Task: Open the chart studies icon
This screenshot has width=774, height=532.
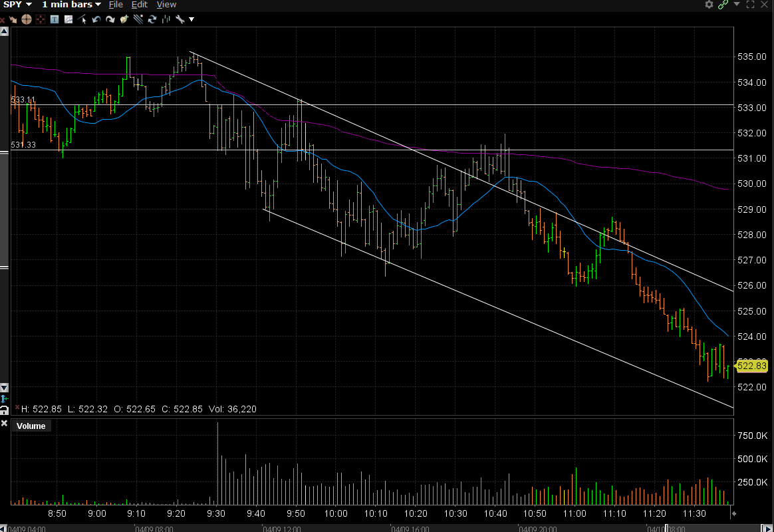Action: coord(68,19)
